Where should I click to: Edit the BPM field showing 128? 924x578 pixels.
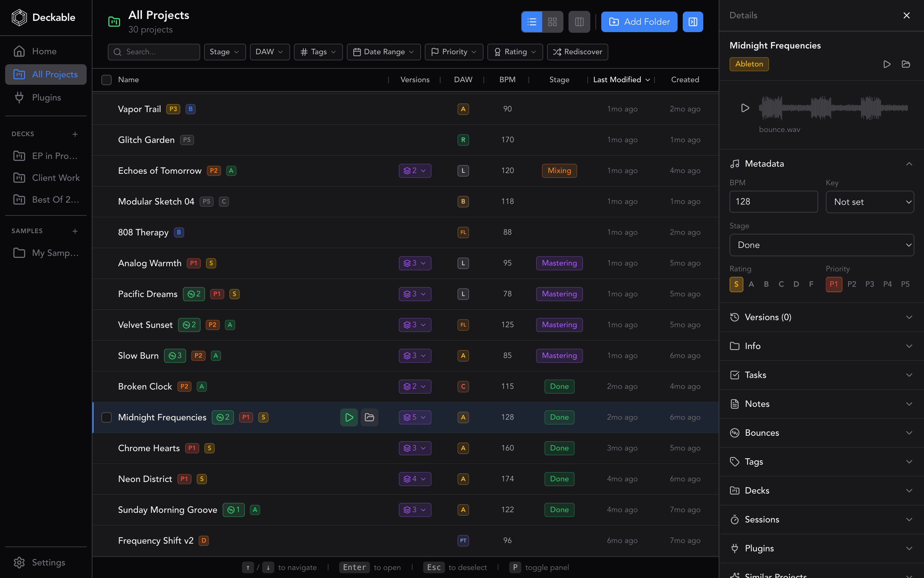pyautogui.click(x=774, y=202)
